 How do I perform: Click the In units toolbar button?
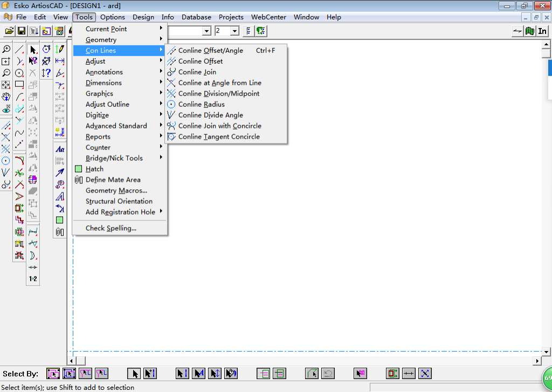(x=542, y=31)
